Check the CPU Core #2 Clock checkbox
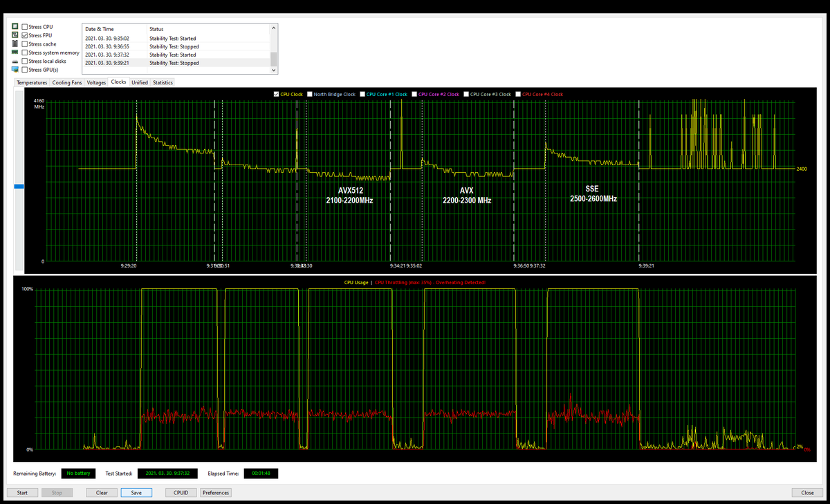 [414, 94]
